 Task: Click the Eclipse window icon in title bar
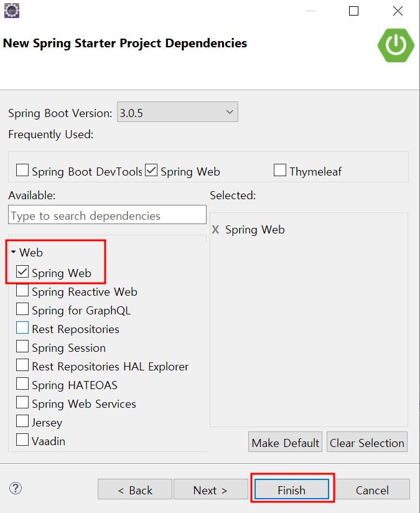[11, 11]
